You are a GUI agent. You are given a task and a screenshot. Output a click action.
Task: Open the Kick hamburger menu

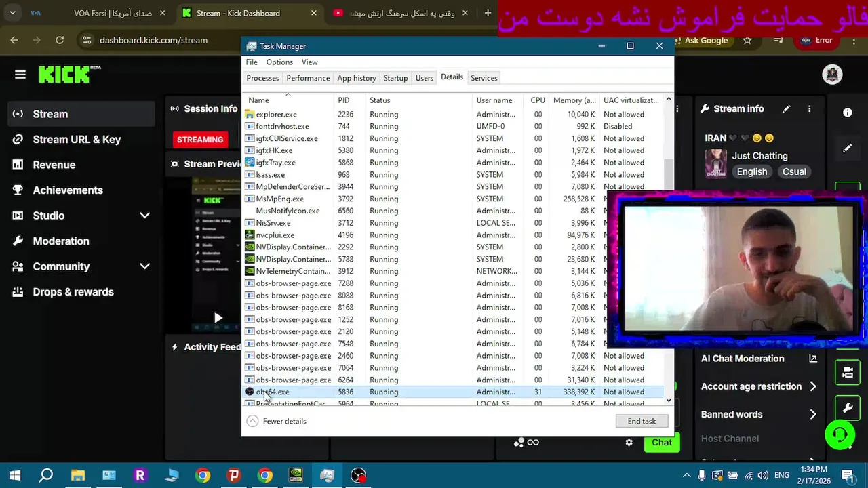point(20,75)
